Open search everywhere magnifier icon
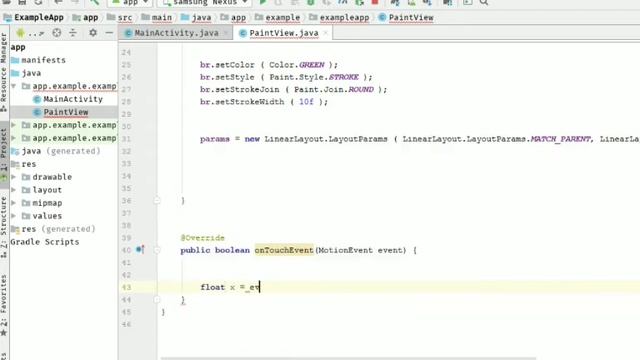The height and width of the screenshot is (360, 640). 484,2
